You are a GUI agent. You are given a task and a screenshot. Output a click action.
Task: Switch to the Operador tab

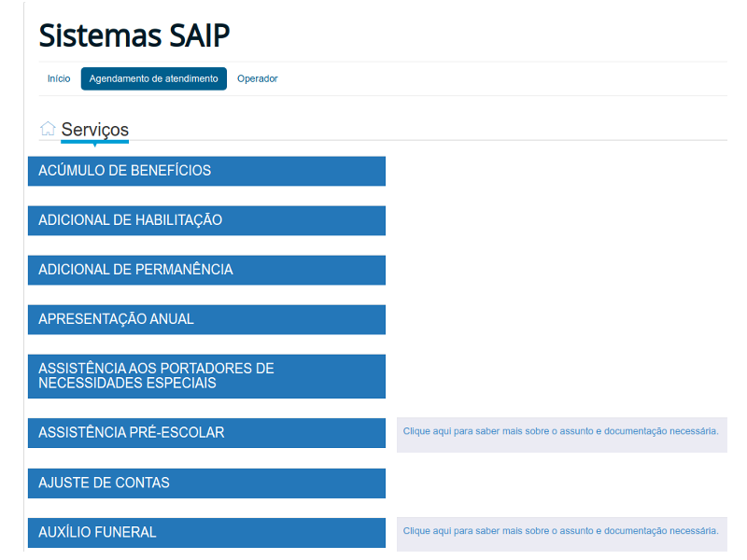258,79
